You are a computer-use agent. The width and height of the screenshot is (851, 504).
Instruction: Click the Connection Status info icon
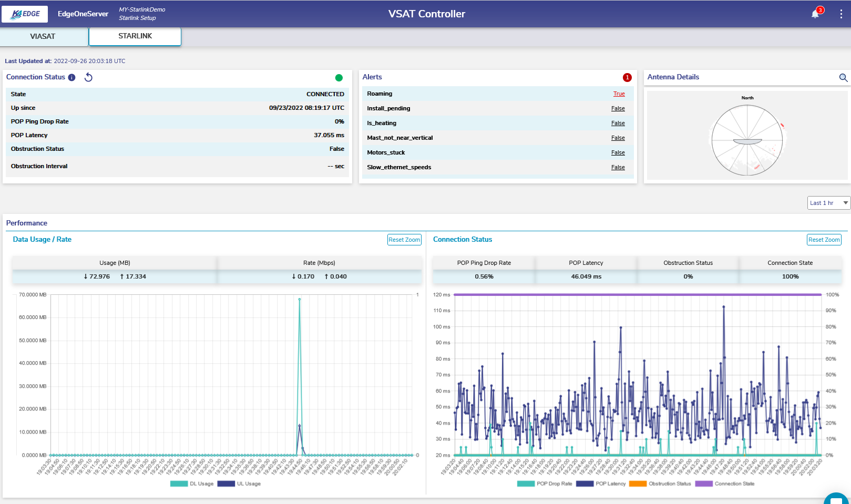pos(72,78)
